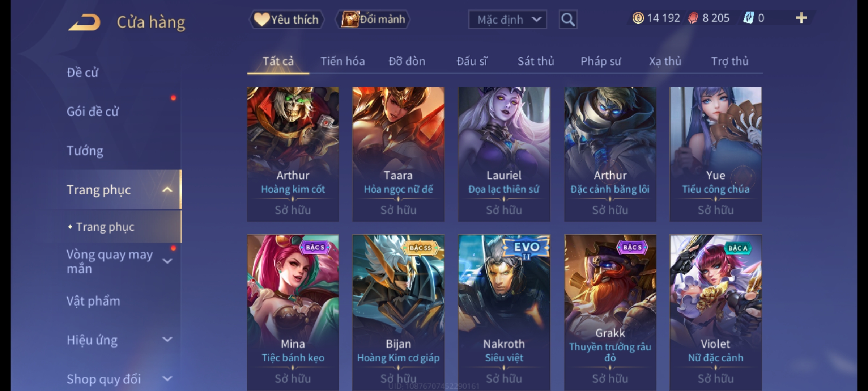Image resolution: width=868 pixels, height=391 pixels.
Task: Tap the blue voucher currency icon
Action: tap(748, 18)
